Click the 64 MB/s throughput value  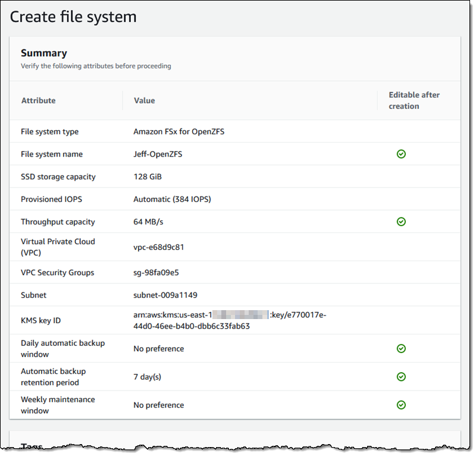(x=148, y=222)
